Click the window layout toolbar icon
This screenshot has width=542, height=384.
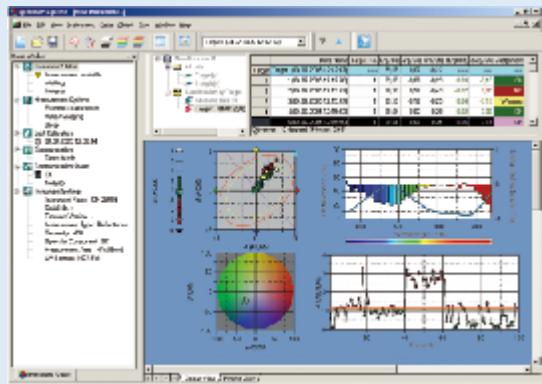(x=160, y=41)
